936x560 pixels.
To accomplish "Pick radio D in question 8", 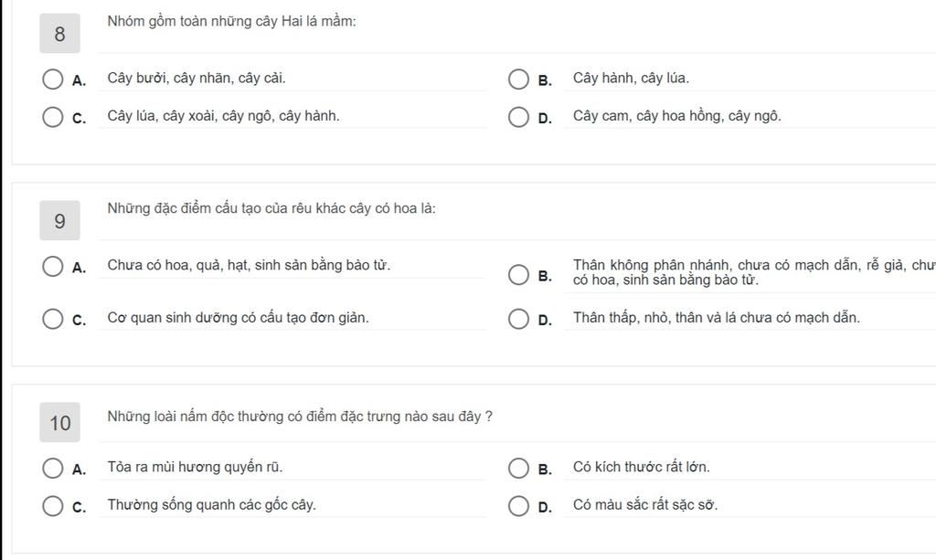I will coord(519,117).
